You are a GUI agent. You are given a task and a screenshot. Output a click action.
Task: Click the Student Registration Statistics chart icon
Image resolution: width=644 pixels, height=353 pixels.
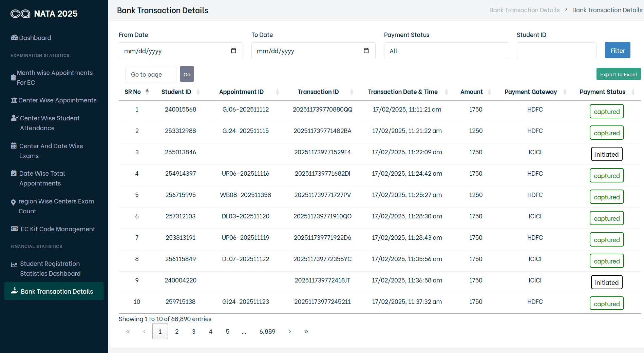14,265
